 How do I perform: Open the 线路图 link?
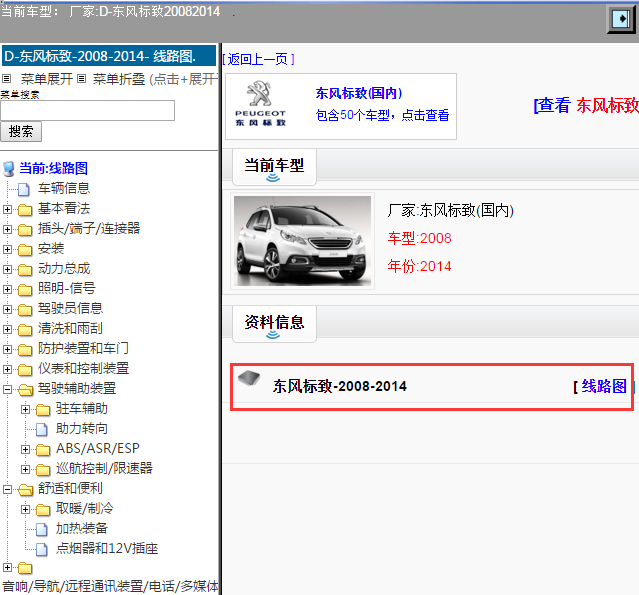coord(604,386)
